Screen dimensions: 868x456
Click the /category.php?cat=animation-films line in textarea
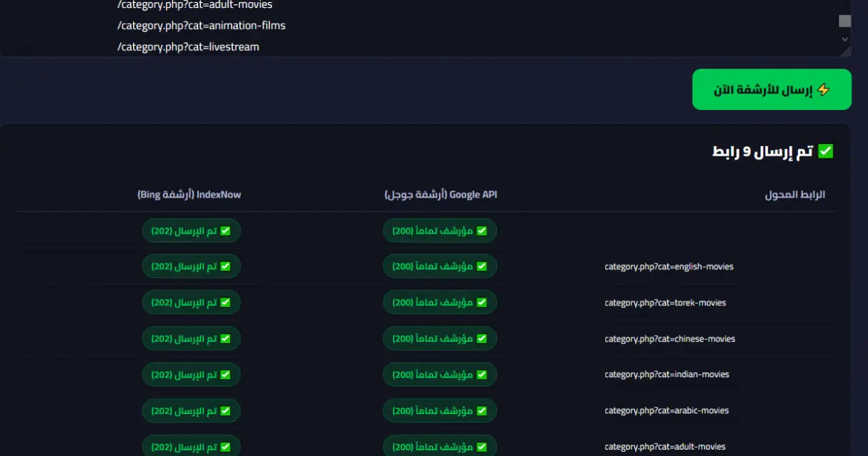pyautogui.click(x=201, y=25)
